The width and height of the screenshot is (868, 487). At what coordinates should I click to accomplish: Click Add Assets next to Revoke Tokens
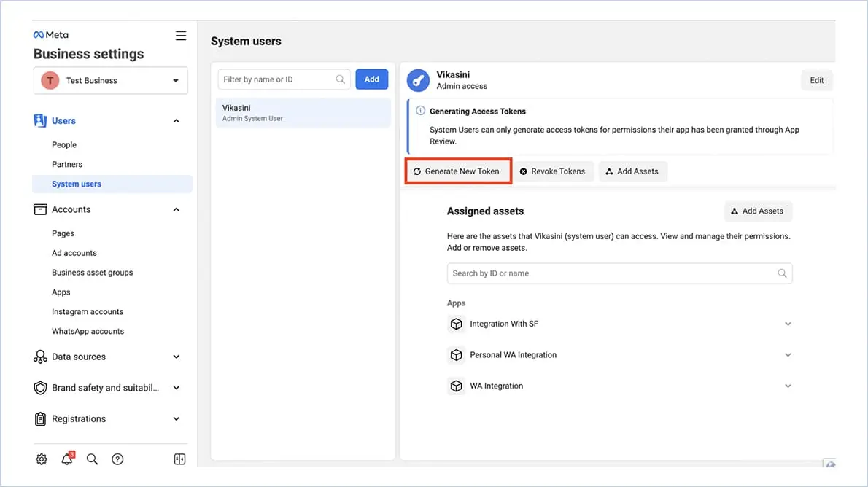pyautogui.click(x=632, y=171)
